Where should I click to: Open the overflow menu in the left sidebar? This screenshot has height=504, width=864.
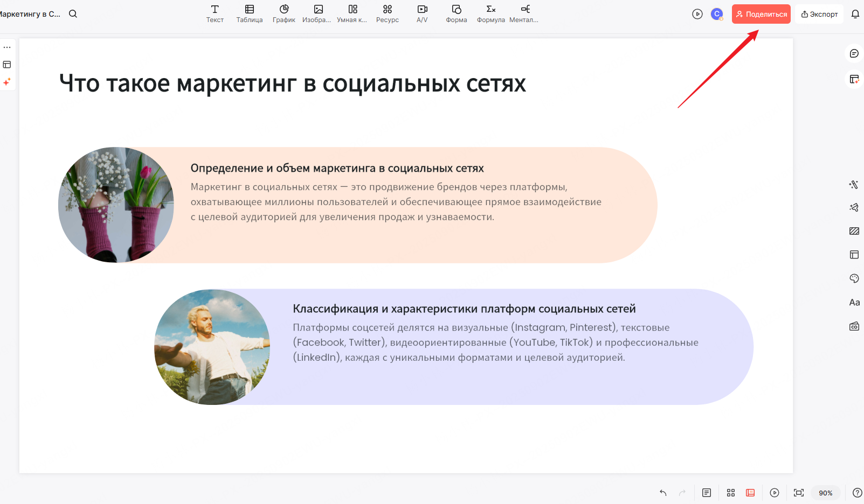click(x=8, y=47)
